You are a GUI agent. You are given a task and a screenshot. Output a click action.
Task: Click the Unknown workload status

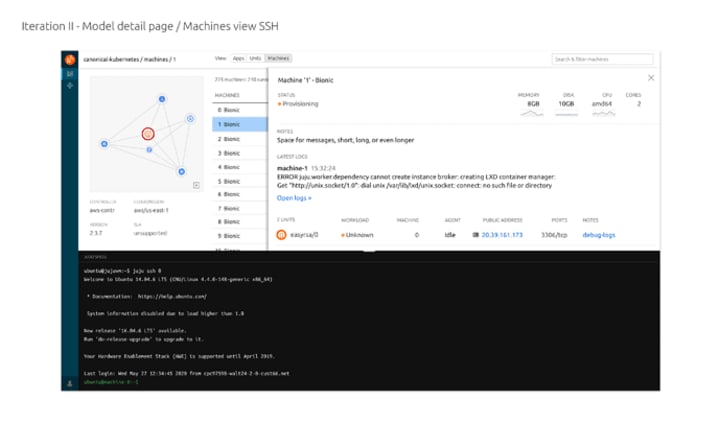[357, 235]
